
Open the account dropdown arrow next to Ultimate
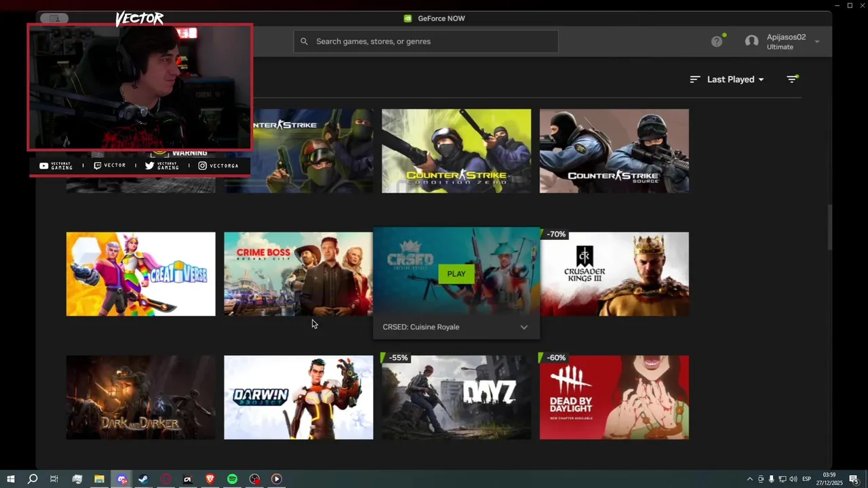pyautogui.click(x=817, y=42)
